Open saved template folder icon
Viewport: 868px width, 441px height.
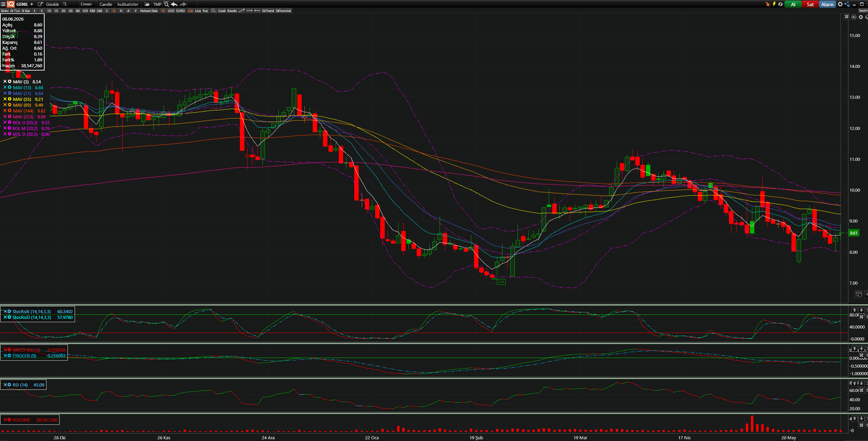pos(147,4)
